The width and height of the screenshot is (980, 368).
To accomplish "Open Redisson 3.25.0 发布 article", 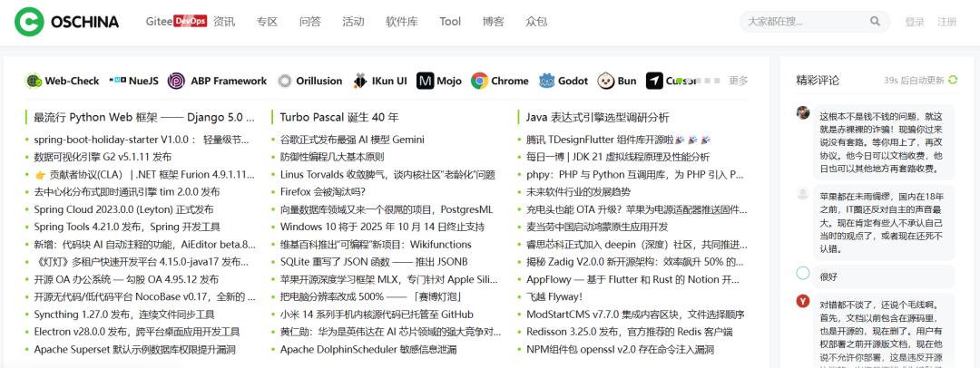I will click(x=630, y=332).
